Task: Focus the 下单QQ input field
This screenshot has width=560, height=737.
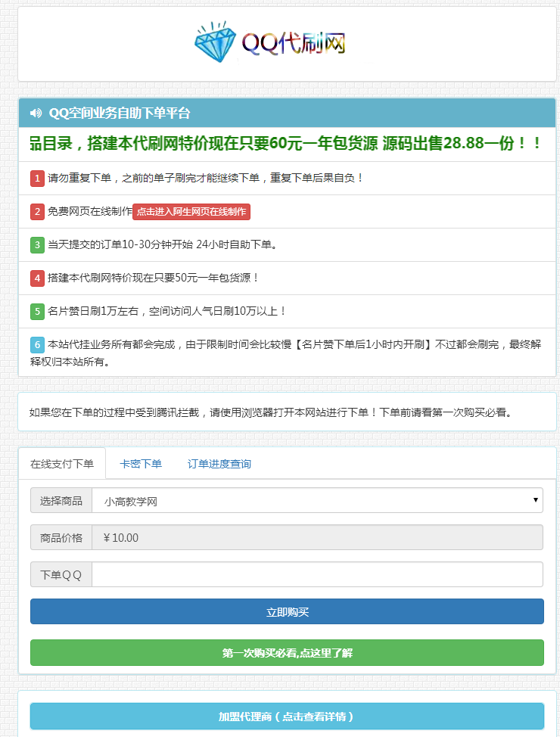Action: click(x=317, y=574)
